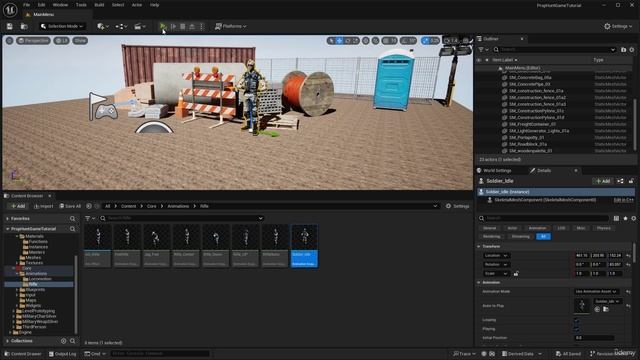Open the Build menu

point(99,5)
